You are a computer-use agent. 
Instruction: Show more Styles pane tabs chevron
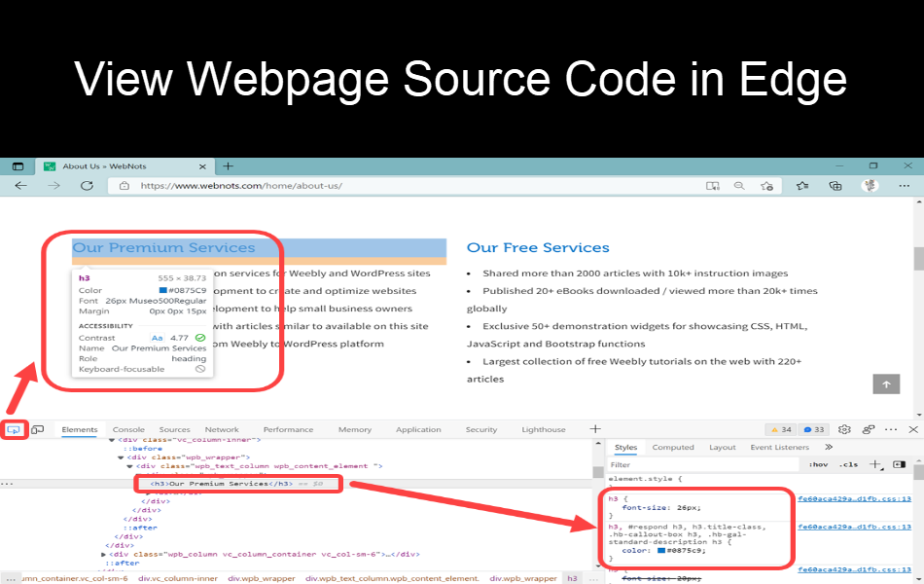(x=829, y=448)
